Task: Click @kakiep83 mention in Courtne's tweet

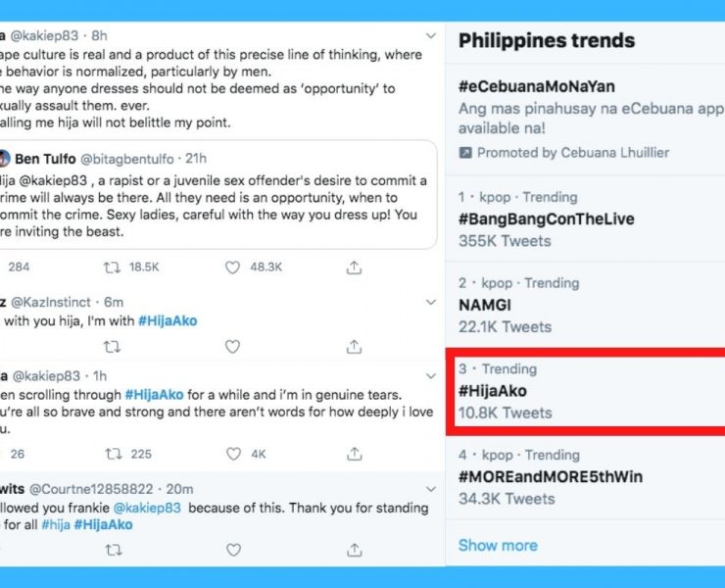Action: tap(154, 508)
